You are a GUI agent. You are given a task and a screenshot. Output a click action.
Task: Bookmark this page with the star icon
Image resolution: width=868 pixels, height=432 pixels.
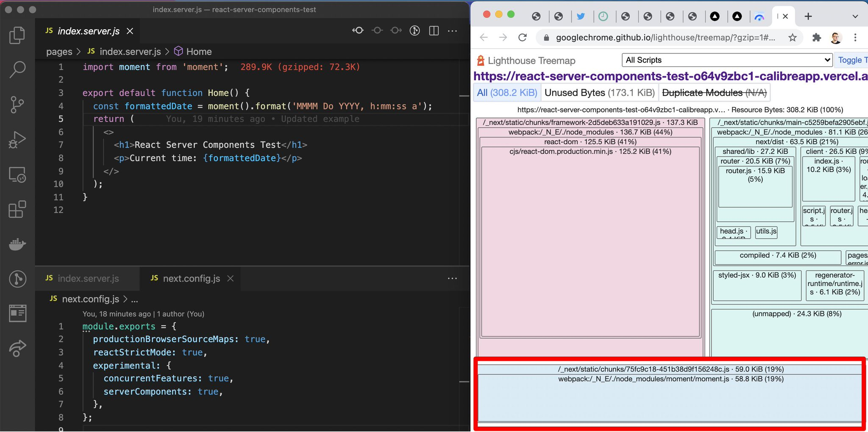click(x=793, y=38)
